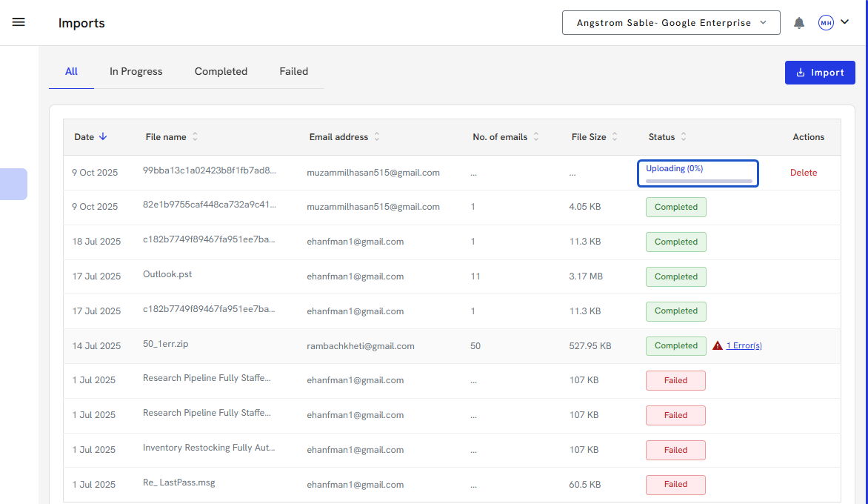Click the notifications bell icon
This screenshot has width=868, height=504.
[x=799, y=23]
